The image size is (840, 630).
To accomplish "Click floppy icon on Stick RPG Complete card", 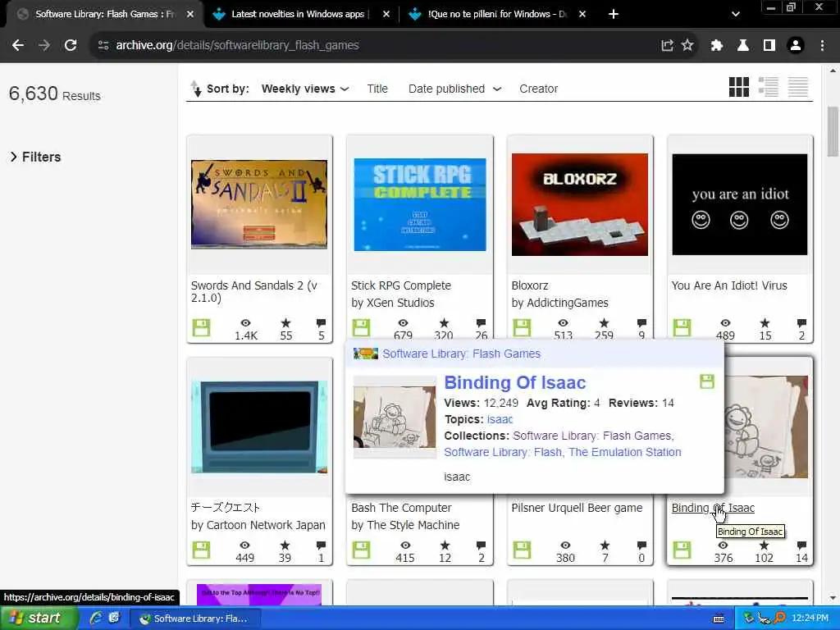I will click(361, 327).
